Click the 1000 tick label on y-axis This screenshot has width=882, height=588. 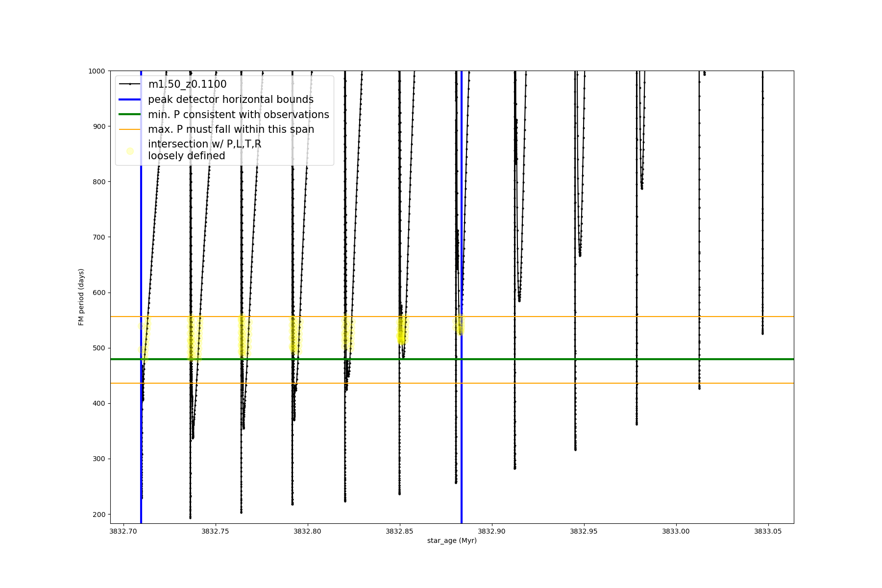pyautogui.click(x=97, y=71)
